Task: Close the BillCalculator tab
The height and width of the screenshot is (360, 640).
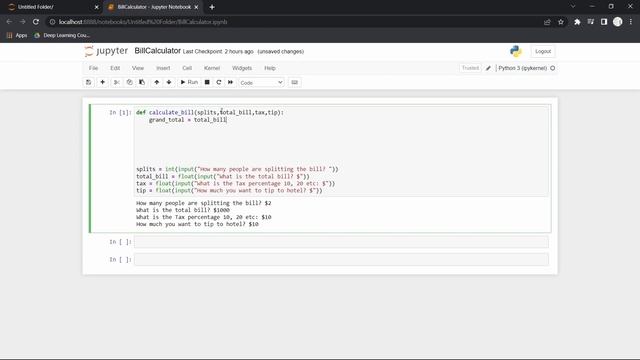Action: click(x=196, y=7)
